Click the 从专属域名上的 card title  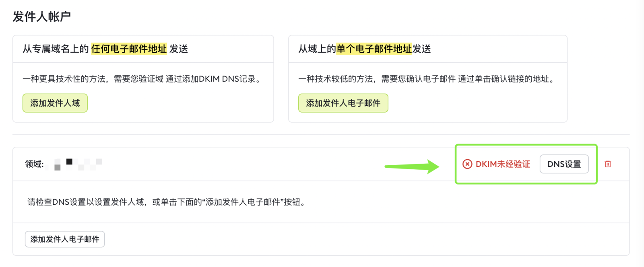pyautogui.click(x=56, y=49)
